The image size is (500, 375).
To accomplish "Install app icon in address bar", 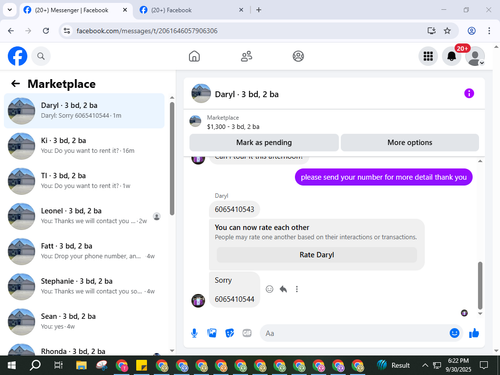I will point(431,31).
